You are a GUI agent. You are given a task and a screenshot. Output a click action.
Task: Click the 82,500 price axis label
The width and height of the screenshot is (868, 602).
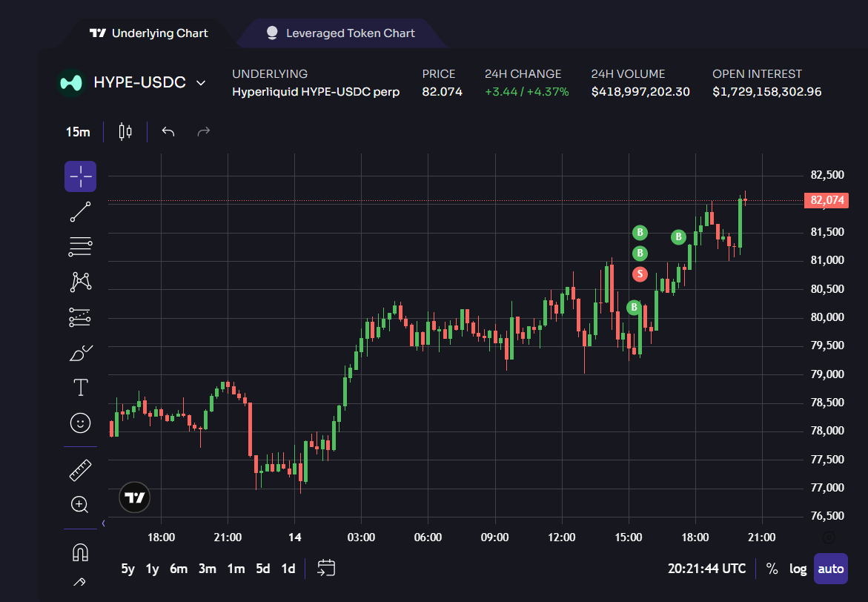827,175
